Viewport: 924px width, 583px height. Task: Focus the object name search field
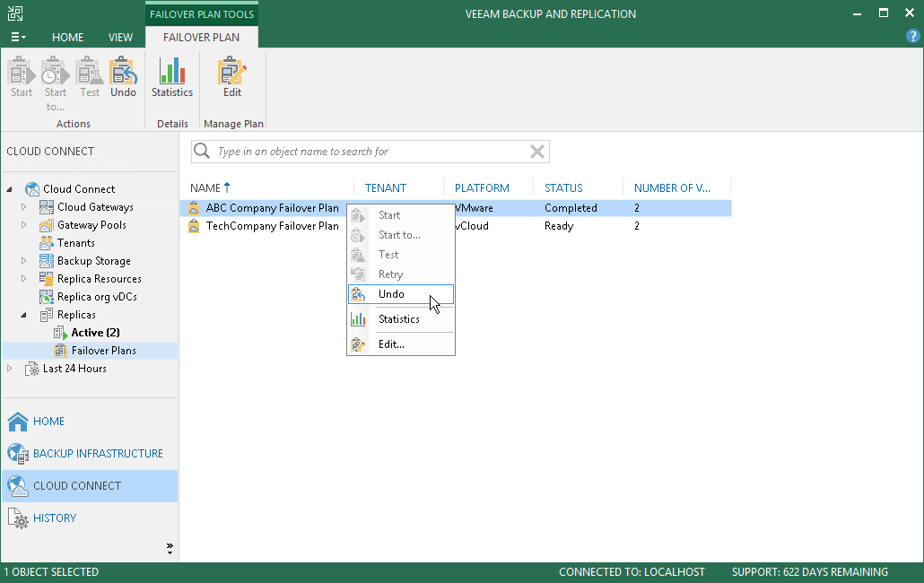(370, 152)
